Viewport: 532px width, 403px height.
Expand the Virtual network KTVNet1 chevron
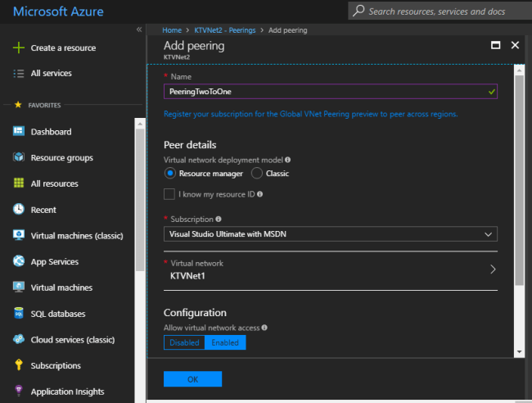(492, 269)
